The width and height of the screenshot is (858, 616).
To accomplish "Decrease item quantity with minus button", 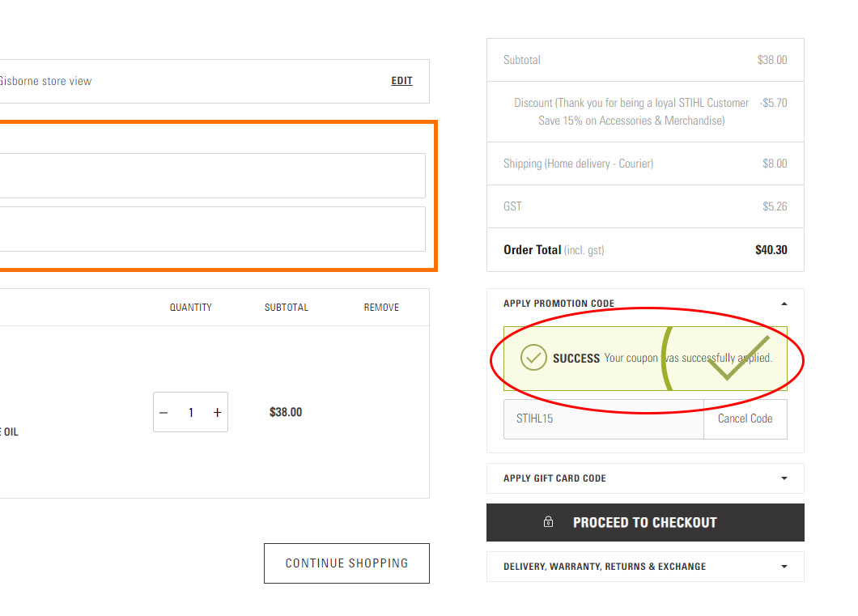I will coord(164,413).
